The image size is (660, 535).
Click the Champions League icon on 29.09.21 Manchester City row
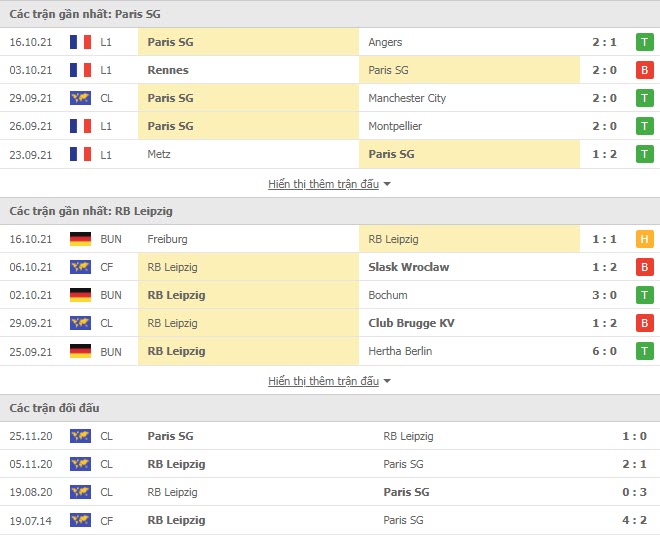coord(80,98)
